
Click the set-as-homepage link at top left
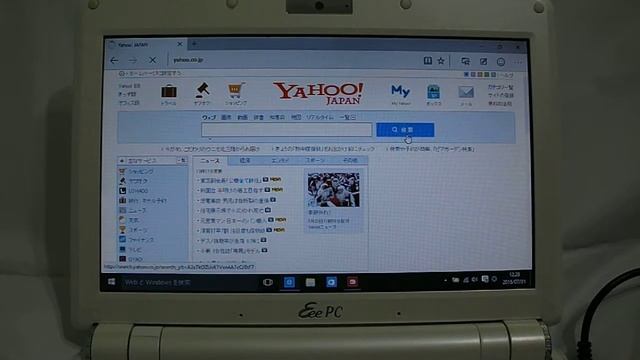pos(150,73)
